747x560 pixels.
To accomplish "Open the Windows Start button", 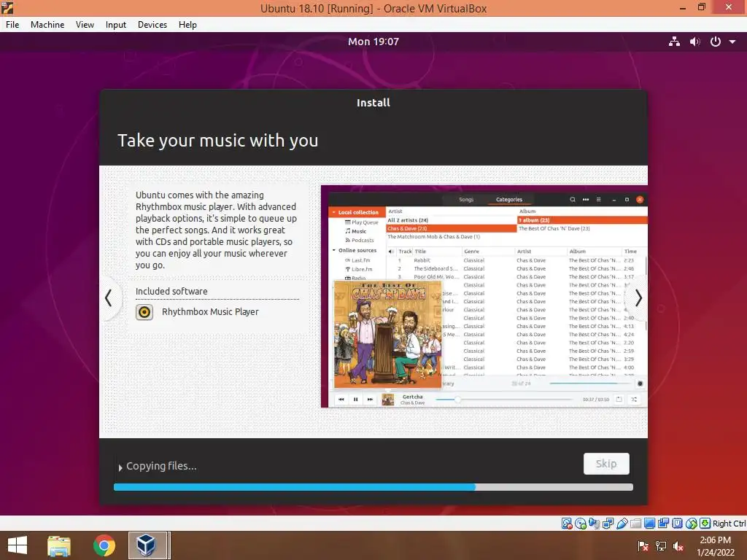I will 18,545.
